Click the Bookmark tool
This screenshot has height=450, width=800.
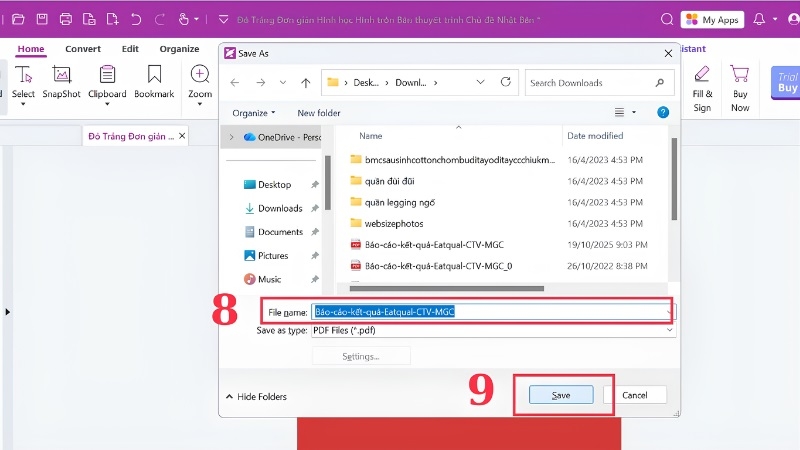click(x=154, y=82)
